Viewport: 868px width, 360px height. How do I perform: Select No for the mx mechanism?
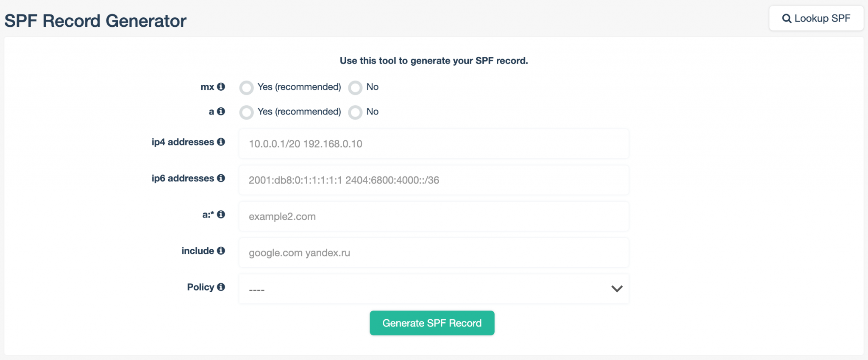(x=355, y=87)
